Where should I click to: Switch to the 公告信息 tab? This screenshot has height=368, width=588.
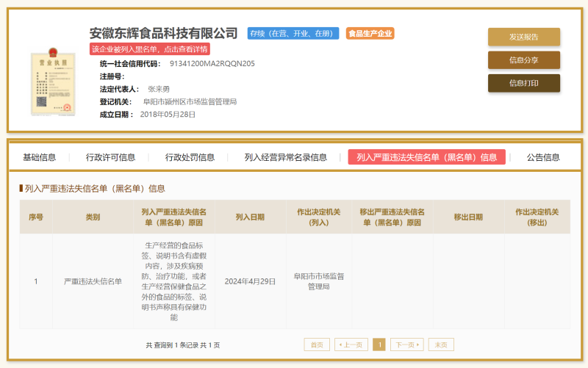pos(543,157)
